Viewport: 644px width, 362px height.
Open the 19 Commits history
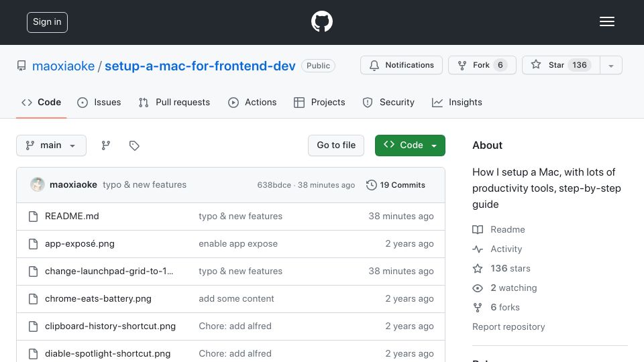[396, 185]
